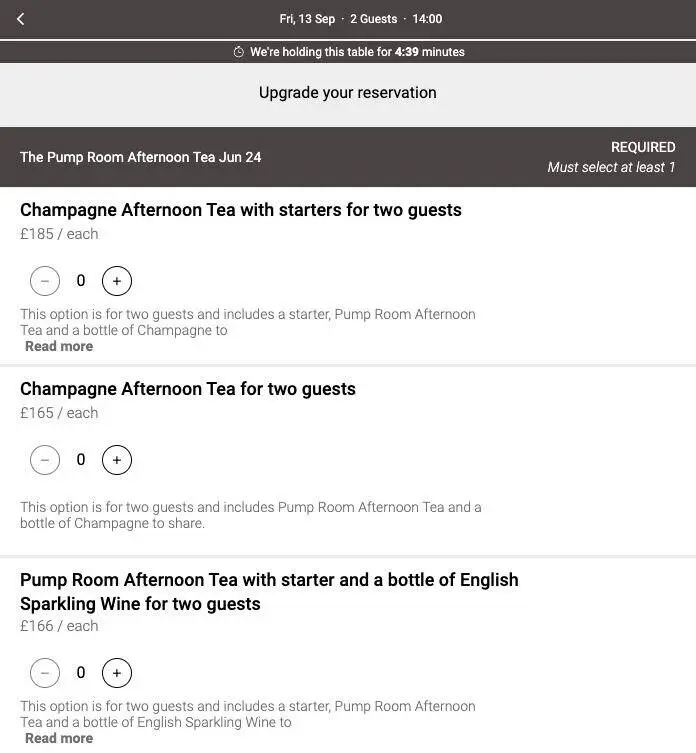
Task: Remove one £165 Champagne Afternoon Tea for two
Action: click(x=45, y=460)
